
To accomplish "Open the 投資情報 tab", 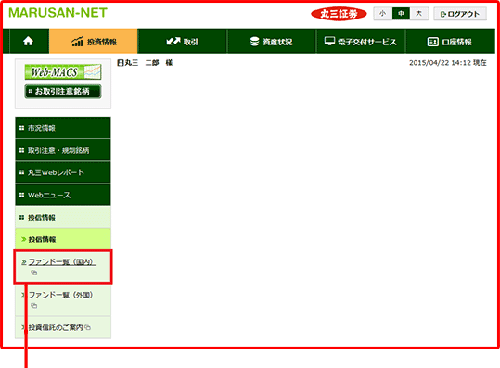I will [x=93, y=41].
